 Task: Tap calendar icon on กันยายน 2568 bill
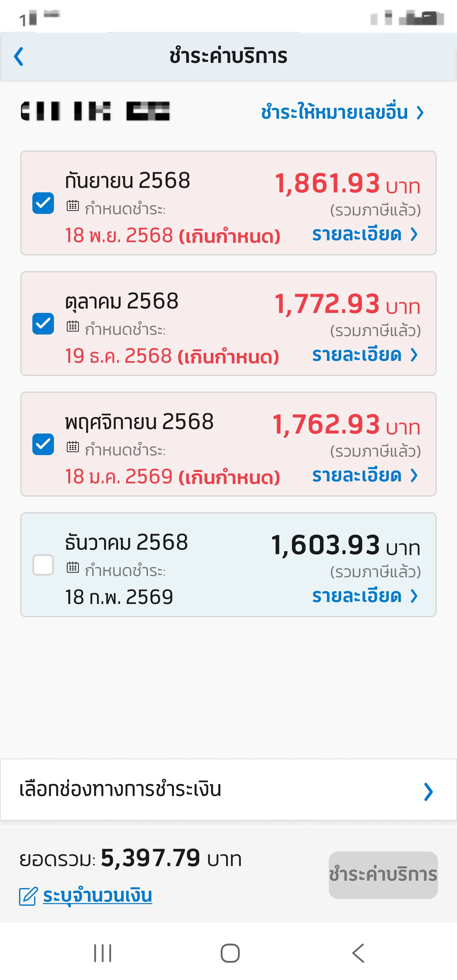[73, 206]
